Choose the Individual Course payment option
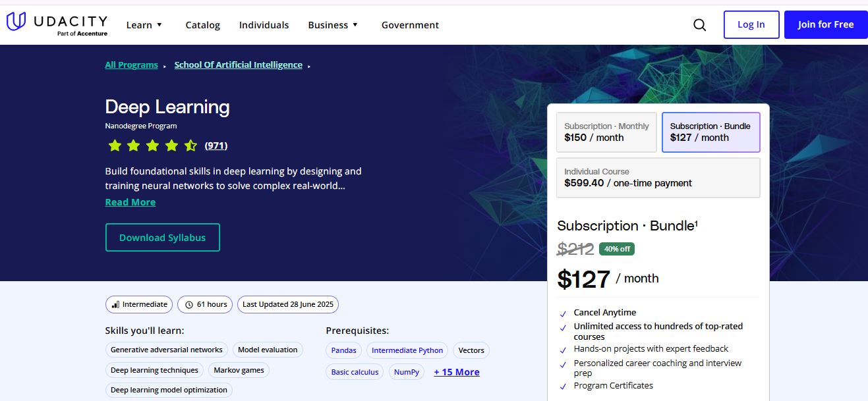Image resolution: width=868 pixels, height=401 pixels. (658, 177)
